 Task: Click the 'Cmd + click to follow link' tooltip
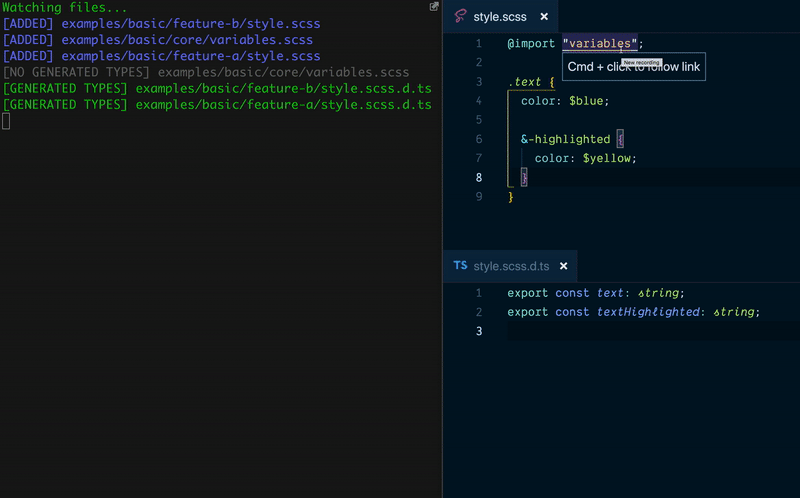(634, 67)
